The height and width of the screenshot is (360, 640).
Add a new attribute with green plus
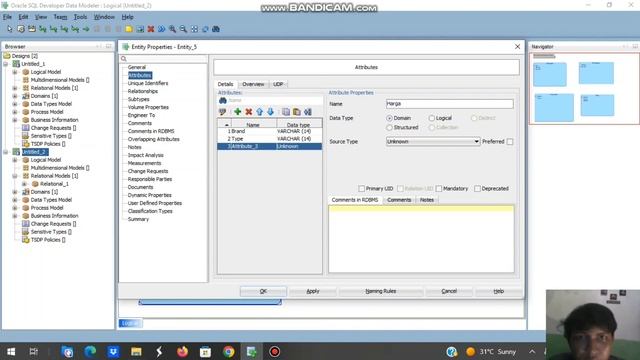[x=237, y=111]
